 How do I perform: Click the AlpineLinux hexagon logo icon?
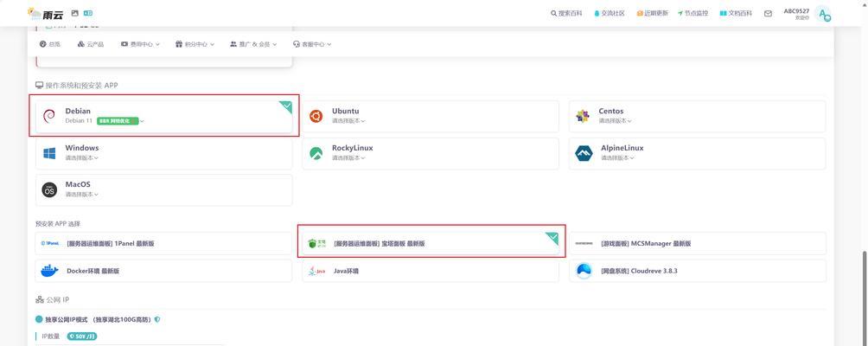click(584, 153)
